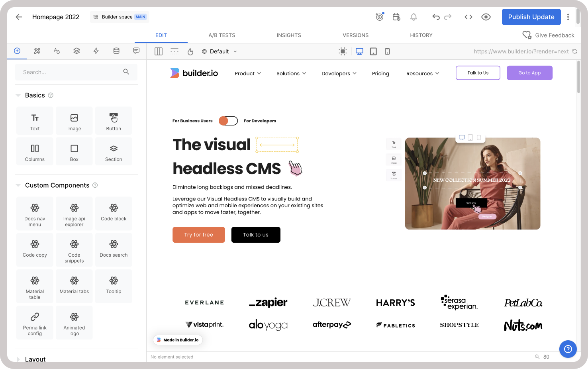The height and width of the screenshot is (369, 588).
Task: Click Publish Update button
Action: click(531, 17)
